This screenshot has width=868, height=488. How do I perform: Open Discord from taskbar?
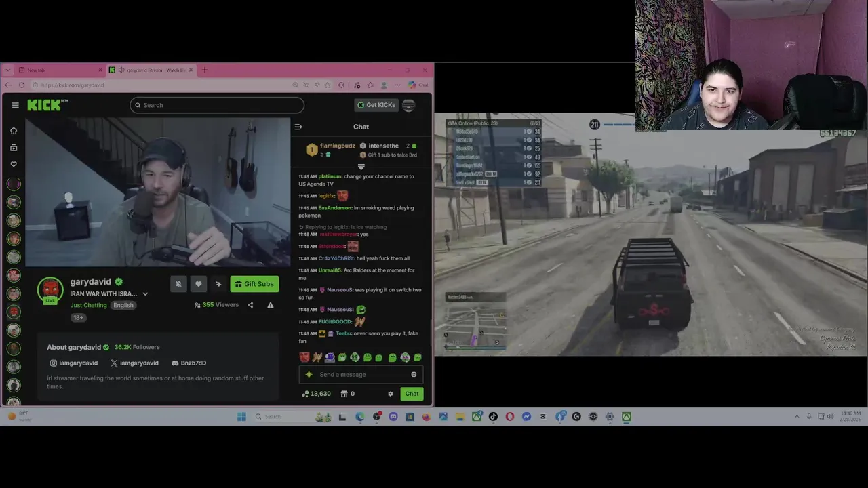click(393, 417)
